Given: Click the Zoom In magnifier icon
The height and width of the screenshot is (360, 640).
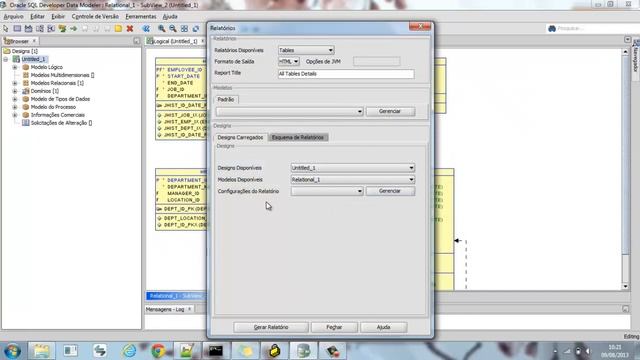Looking at the screenshot, I should 162,29.
